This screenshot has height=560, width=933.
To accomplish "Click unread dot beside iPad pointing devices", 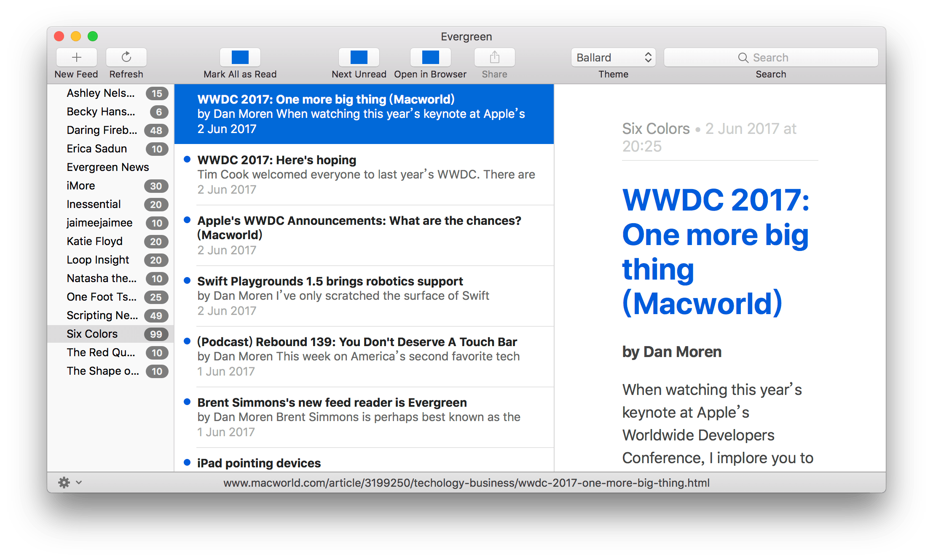I will 187,462.
